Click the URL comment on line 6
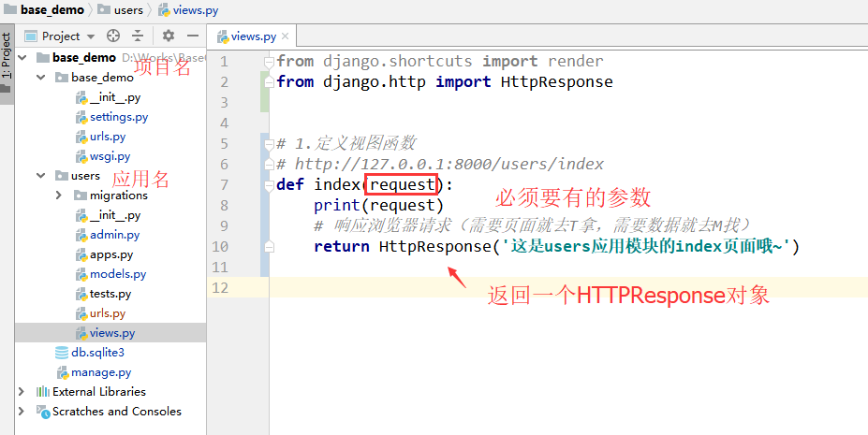This screenshot has height=435, width=868. coord(440,164)
